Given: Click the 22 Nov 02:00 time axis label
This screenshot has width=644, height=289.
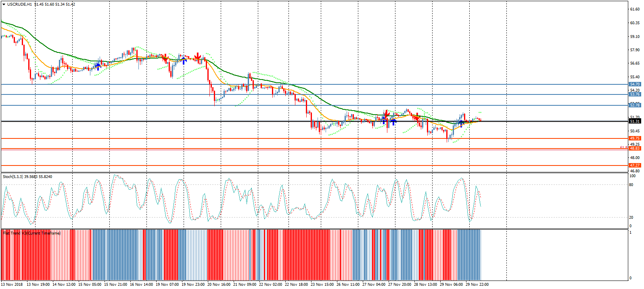Looking at the screenshot, I should [271, 285].
